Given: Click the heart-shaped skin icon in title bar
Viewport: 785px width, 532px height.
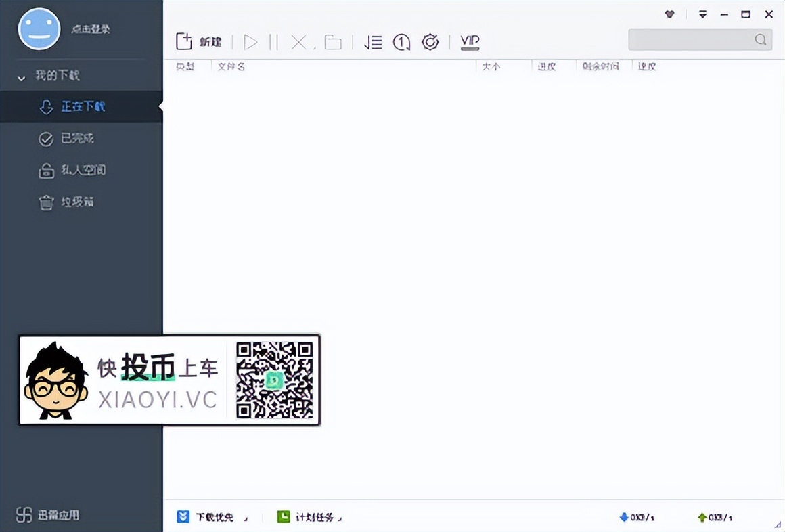Looking at the screenshot, I should (669, 14).
